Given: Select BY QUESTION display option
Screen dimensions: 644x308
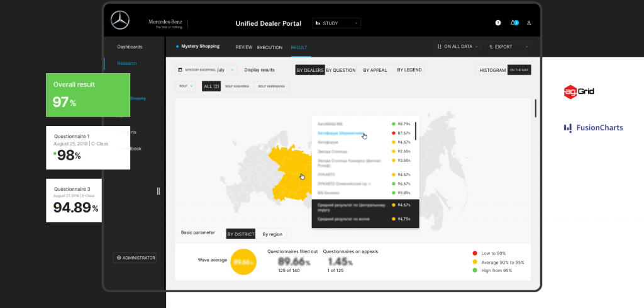Looking at the screenshot, I should pyautogui.click(x=341, y=70).
